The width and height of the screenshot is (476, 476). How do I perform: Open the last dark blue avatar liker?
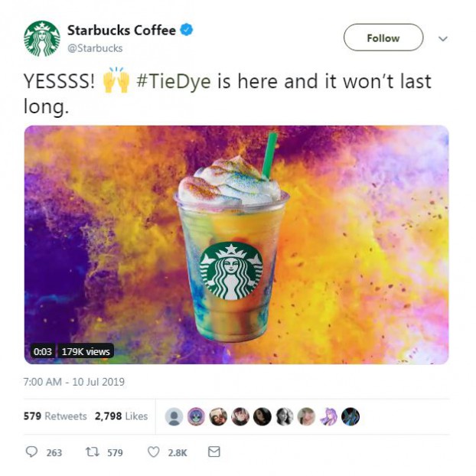350,416
